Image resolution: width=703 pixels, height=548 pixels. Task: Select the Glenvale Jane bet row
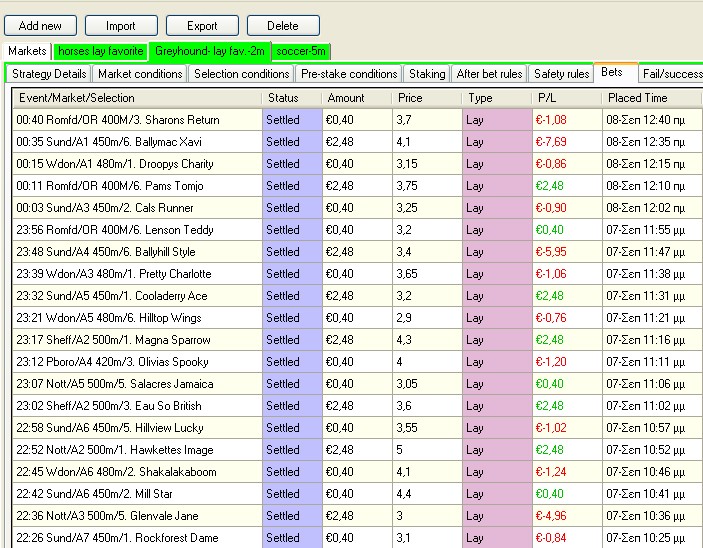click(357, 515)
